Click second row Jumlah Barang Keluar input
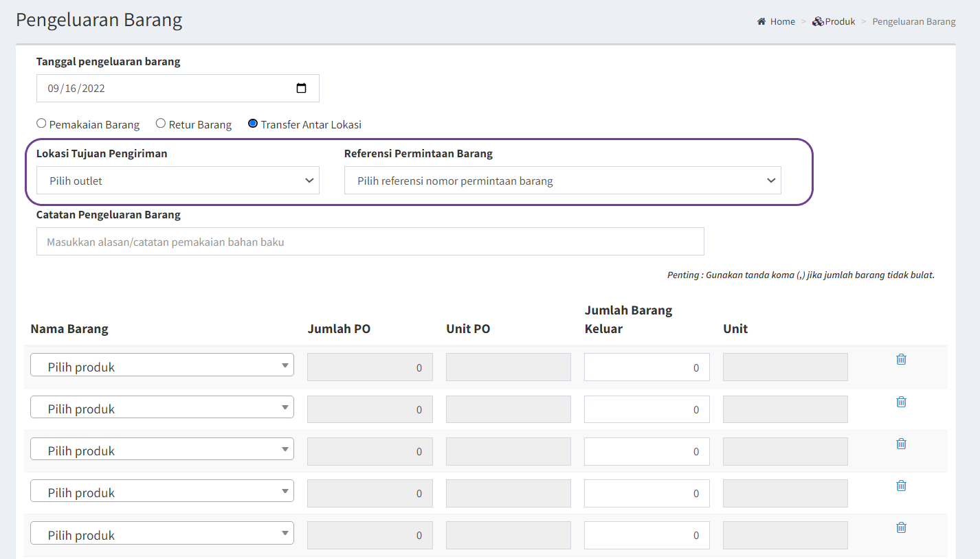 pyautogui.click(x=647, y=409)
